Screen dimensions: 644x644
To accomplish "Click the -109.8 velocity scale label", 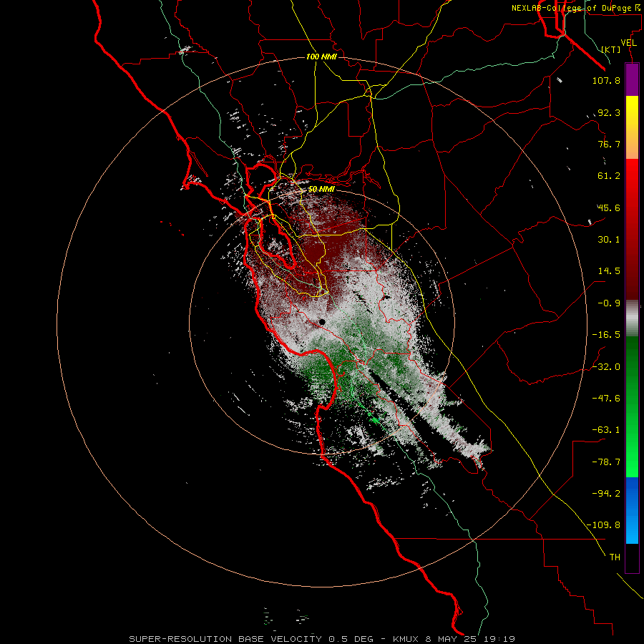I will (x=603, y=525).
